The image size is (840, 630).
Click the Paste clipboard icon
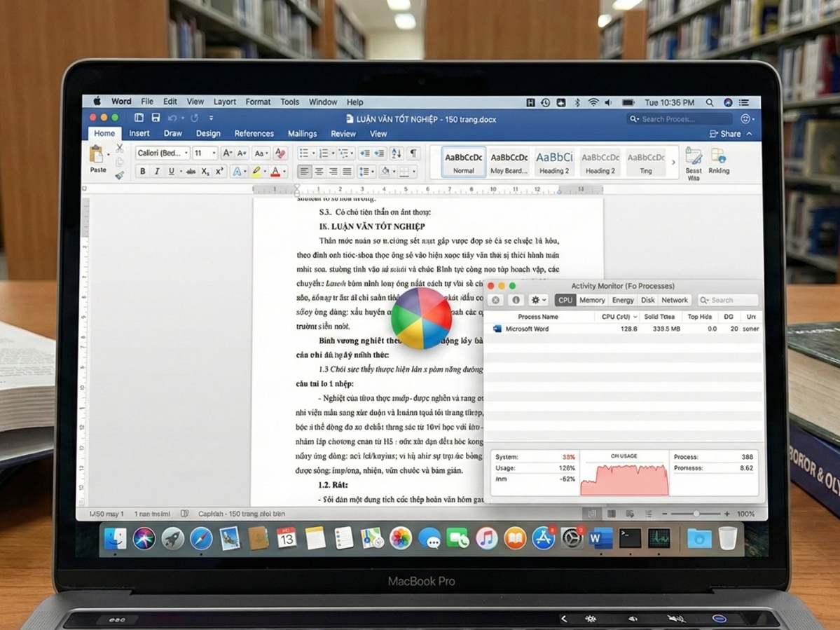[x=97, y=154]
